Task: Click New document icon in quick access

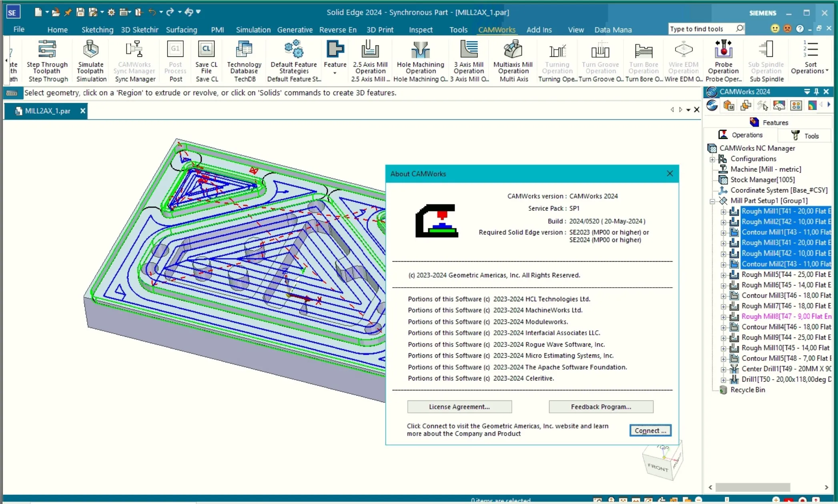Action: tap(38, 12)
